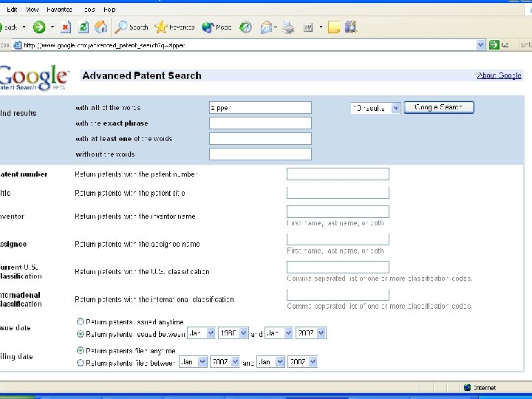Viewport: 532px width, 399px height.
Task: Open the View menu
Action: 33,10
